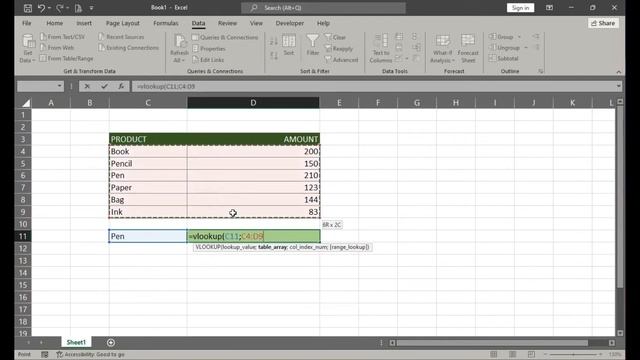Open the Ungroup dropdown arrow

(x=526, y=48)
